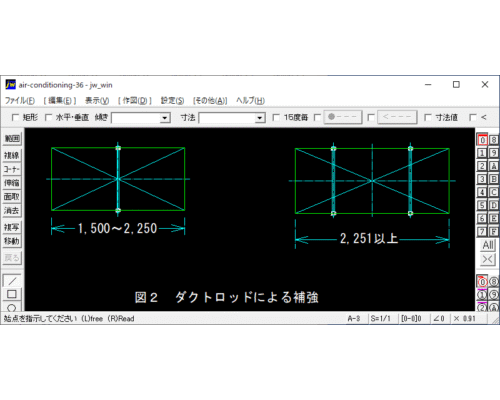500x400 pixels.
Task: Click the All layers button
Action: [x=488, y=245]
